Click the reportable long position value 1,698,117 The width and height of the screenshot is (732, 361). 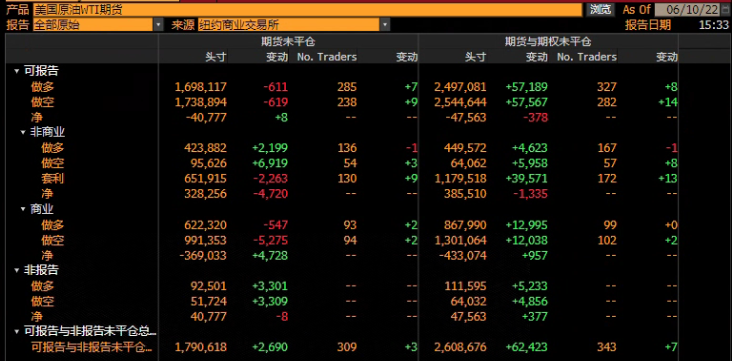pyautogui.click(x=201, y=87)
